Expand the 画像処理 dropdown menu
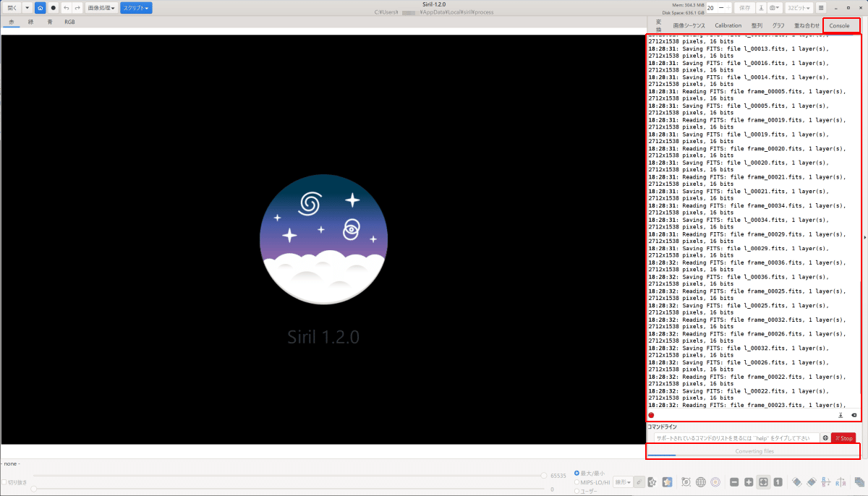868x496 pixels. [x=101, y=8]
